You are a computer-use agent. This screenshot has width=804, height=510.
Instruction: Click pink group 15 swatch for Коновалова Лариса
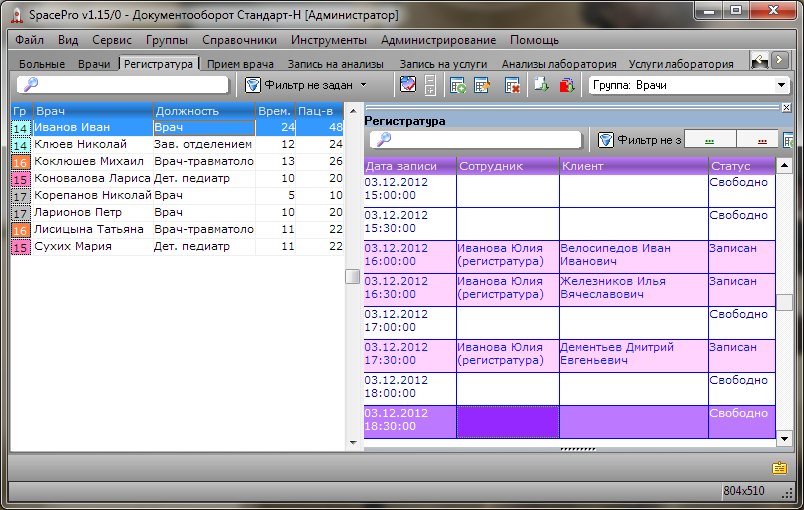pyautogui.click(x=21, y=179)
